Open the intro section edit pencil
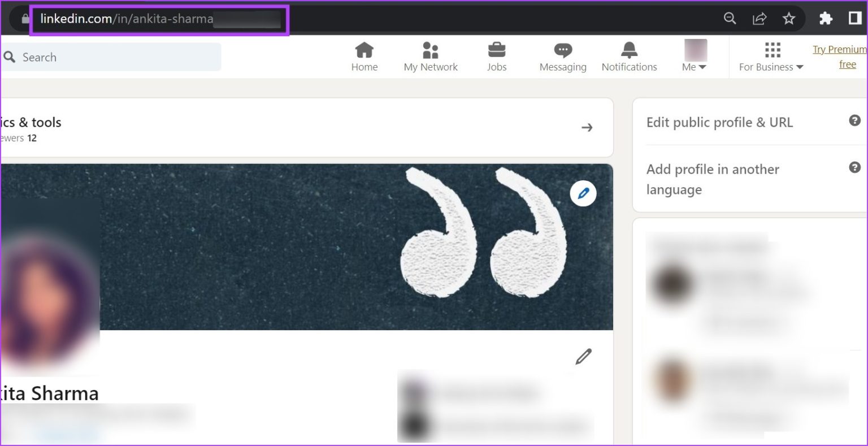Viewport: 868px width, 446px height. coord(583,356)
